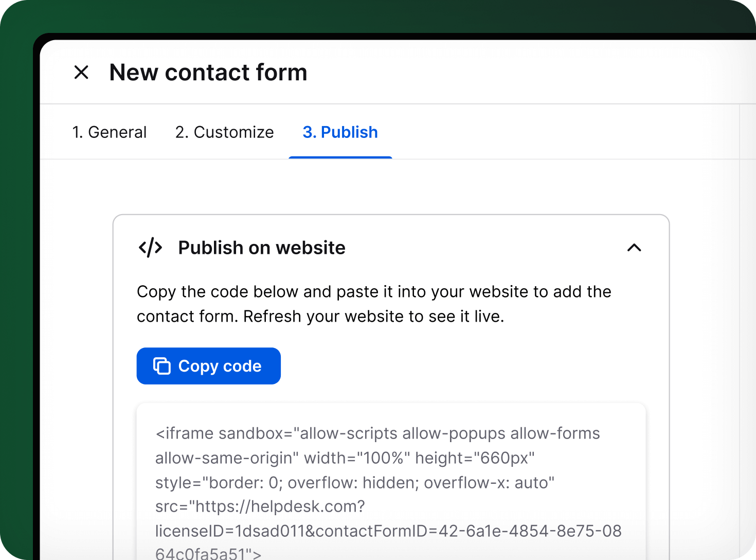
Task: Open the 2. Customize tab
Action: point(224,132)
